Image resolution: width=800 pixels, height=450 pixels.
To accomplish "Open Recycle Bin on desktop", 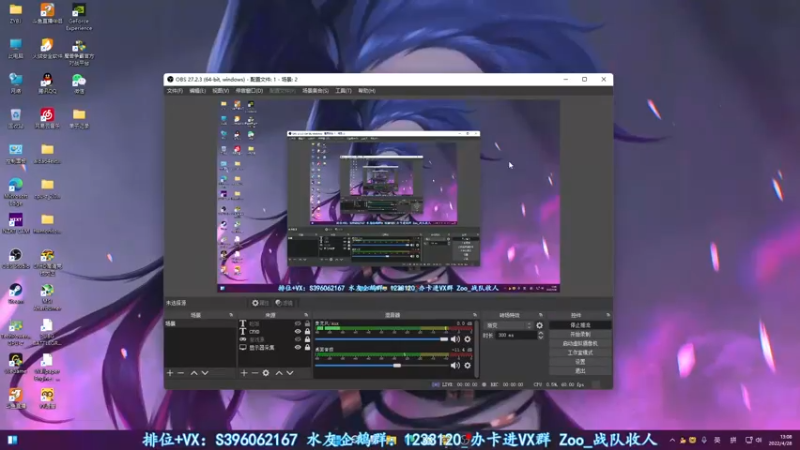I will pos(15,118).
